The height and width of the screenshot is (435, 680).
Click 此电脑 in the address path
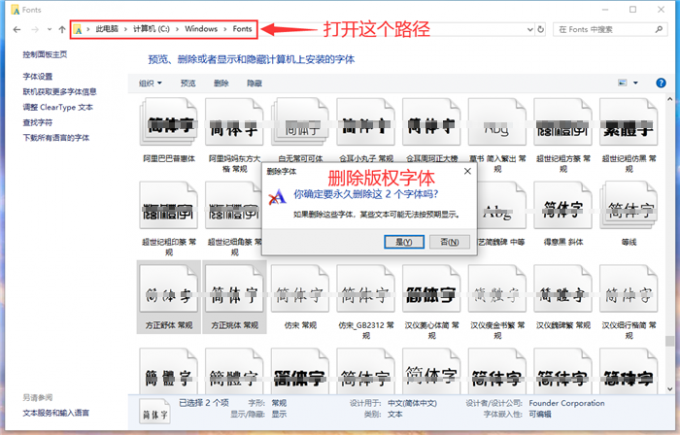click(x=107, y=29)
